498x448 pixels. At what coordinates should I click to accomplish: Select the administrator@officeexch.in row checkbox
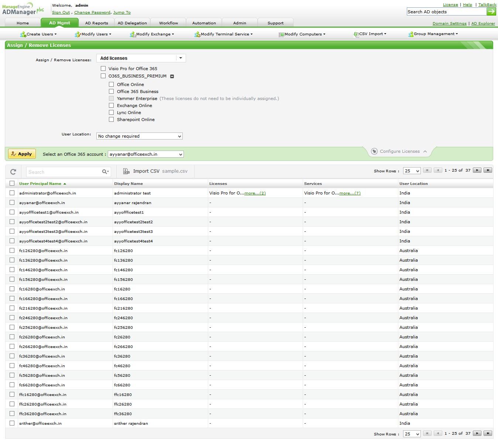tap(12, 193)
